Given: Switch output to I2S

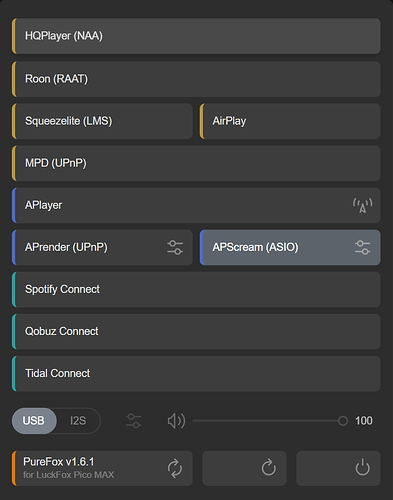Looking at the screenshot, I should (78, 421).
